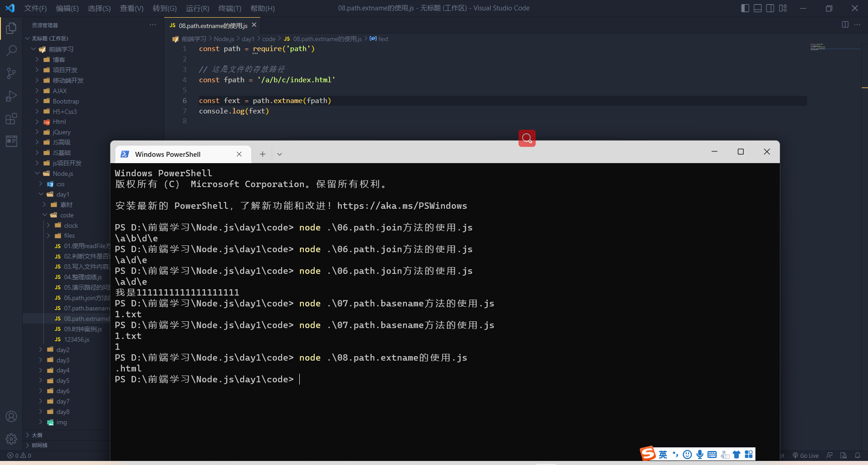
Task: Open the Explorer view in the activity bar
Action: [11, 28]
